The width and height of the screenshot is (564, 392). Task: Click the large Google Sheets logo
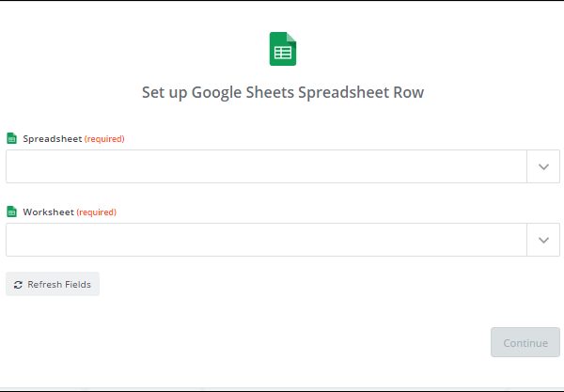tap(283, 49)
